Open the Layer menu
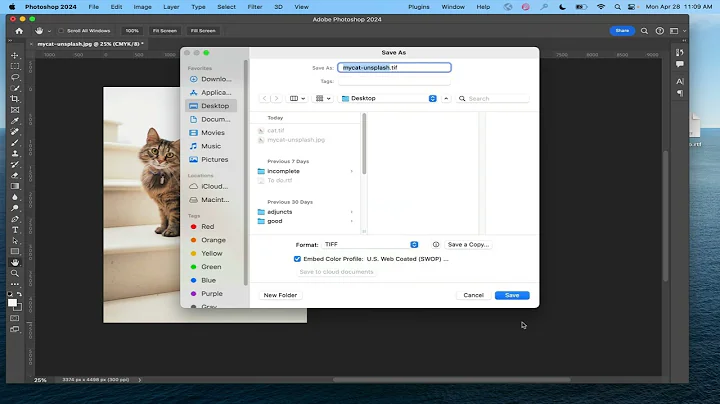 (171, 7)
